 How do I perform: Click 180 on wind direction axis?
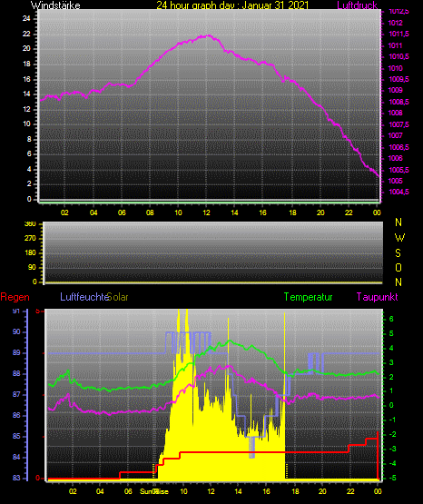coord(30,253)
